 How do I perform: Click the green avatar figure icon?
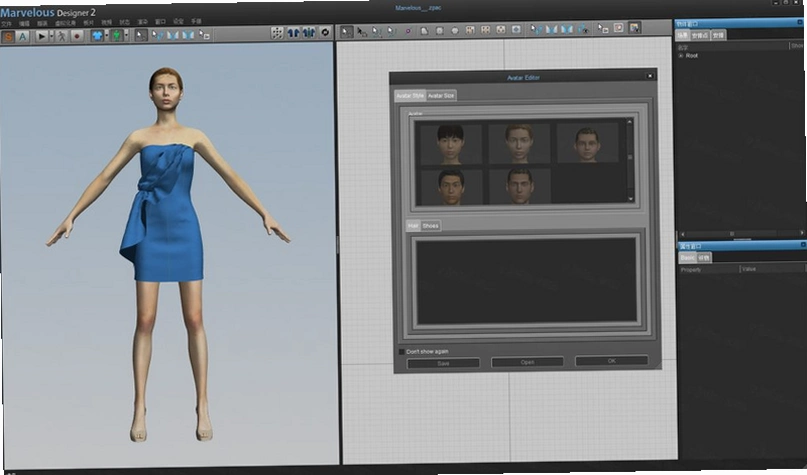(117, 36)
